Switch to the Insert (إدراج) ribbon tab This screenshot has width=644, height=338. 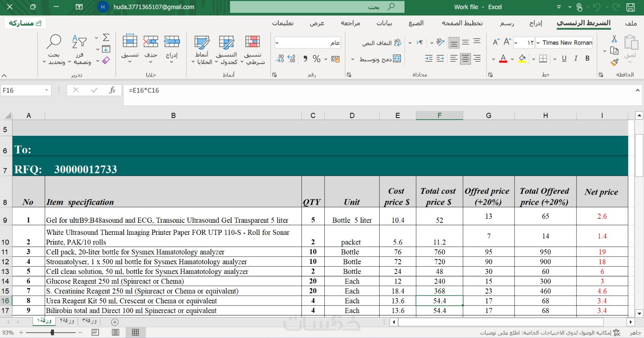pyautogui.click(x=535, y=23)
